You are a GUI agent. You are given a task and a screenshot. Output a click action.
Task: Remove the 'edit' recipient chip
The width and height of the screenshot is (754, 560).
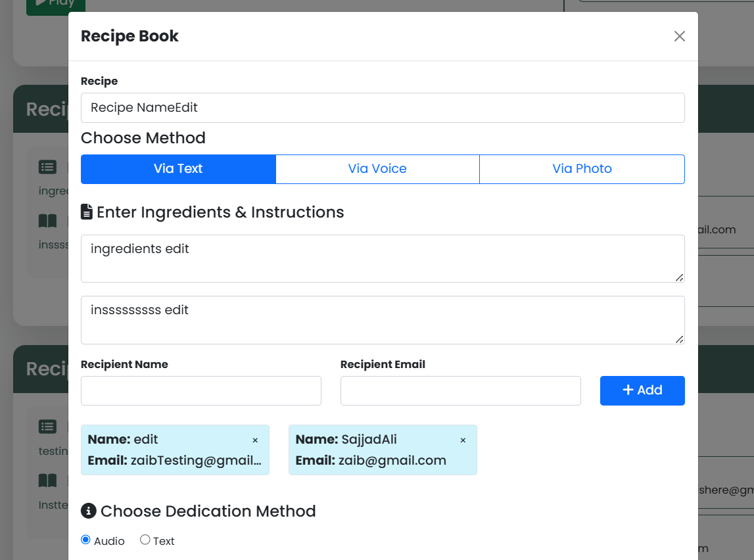click(255, 440)
